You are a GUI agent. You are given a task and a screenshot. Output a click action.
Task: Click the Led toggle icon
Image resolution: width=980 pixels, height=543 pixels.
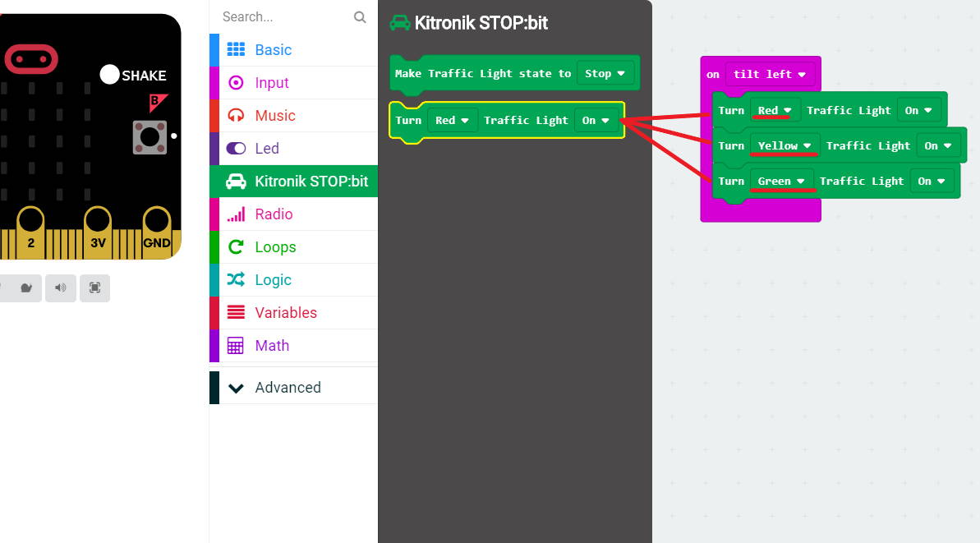point(236,148)
